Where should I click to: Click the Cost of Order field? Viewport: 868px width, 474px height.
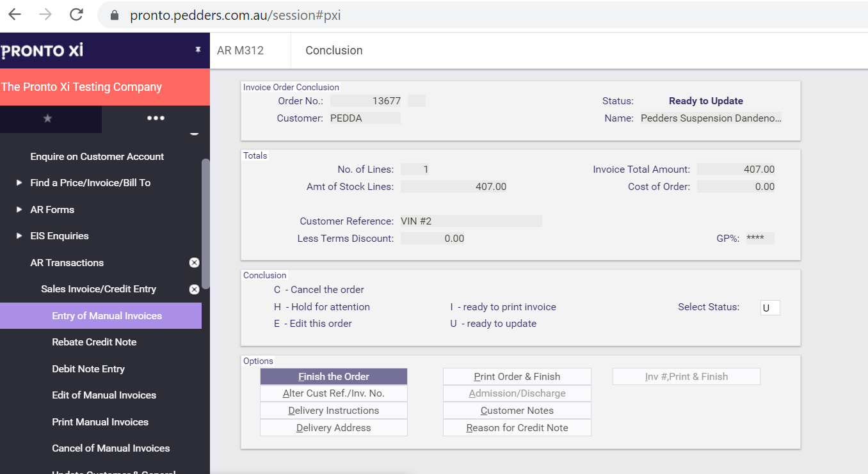tap(736, 187)
